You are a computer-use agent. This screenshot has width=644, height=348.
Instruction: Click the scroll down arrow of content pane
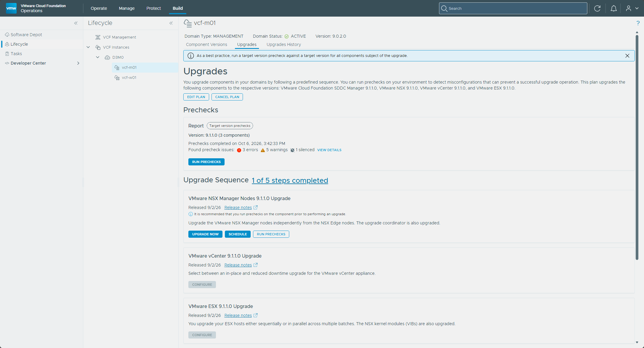pyautogui.click(x=637, y=342)
